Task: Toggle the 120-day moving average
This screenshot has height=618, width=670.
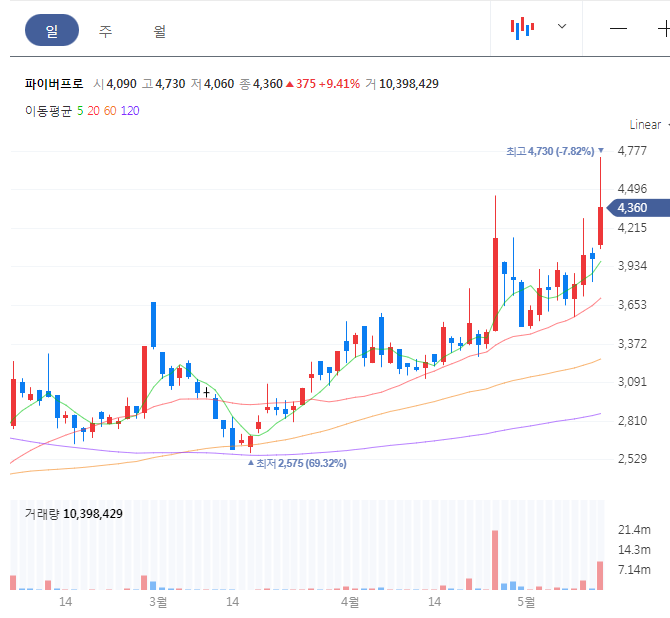Action: (x=130, y=111)
